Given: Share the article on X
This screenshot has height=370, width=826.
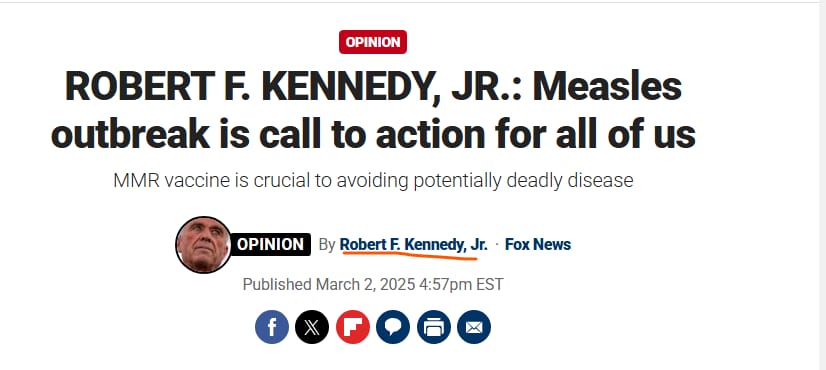Looking at the screenshot, I should click(312, 327).
